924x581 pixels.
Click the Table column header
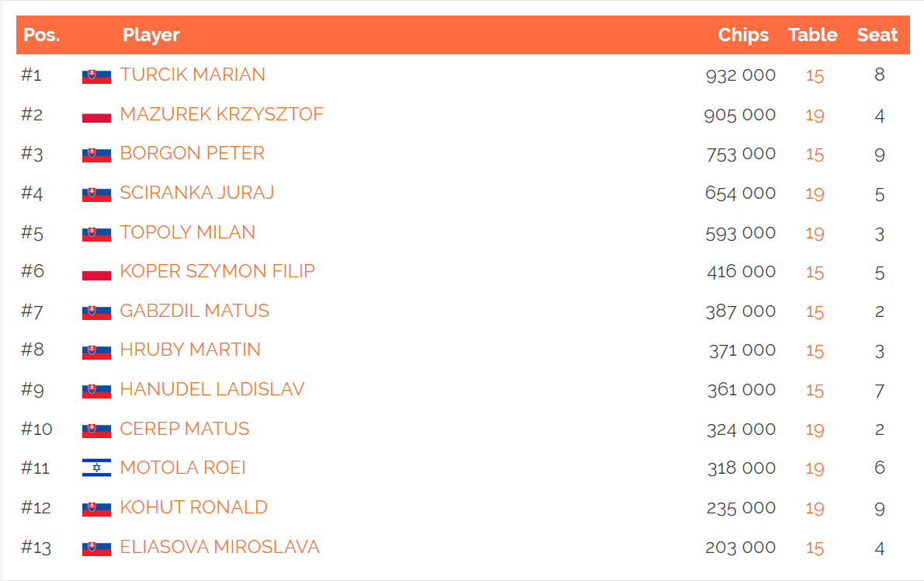[x=813, y=35]
